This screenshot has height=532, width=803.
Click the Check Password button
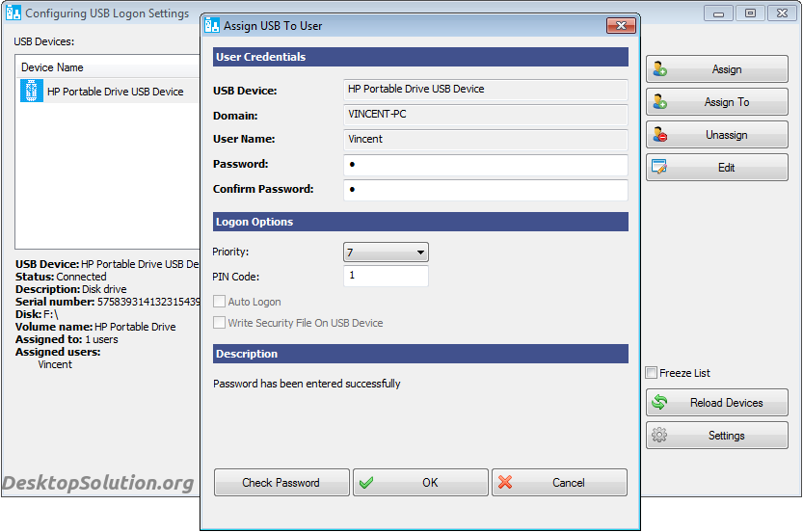[x=281, y=482]
